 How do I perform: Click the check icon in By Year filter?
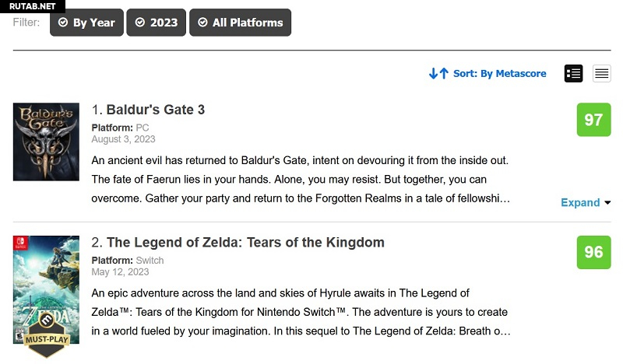tap(62, 23)
